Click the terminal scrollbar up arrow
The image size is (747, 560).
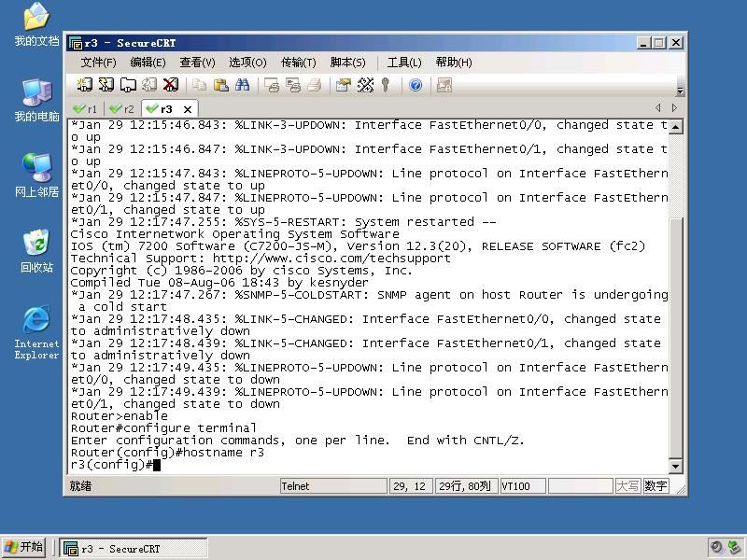point(675,127)
